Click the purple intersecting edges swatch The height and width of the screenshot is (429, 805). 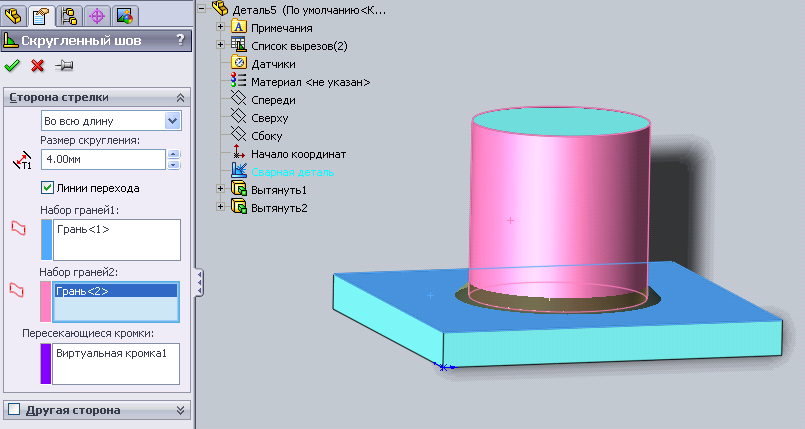tap(46, 364)
